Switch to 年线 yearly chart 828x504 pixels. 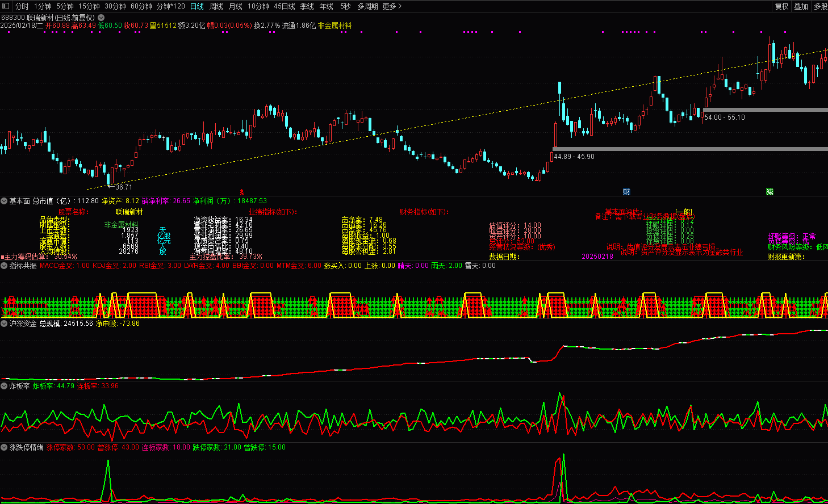point(327,6)
